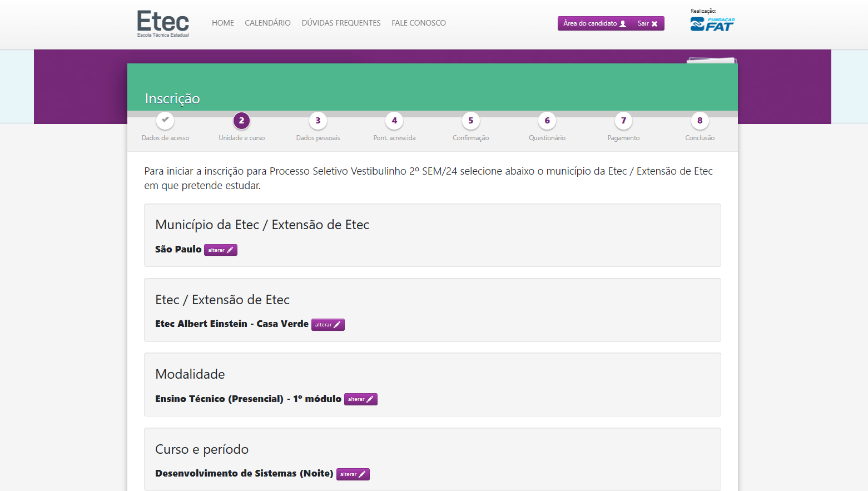
Task: Click Etec Albert Einstein - Casa Verde text
Action: pos(232,324)
